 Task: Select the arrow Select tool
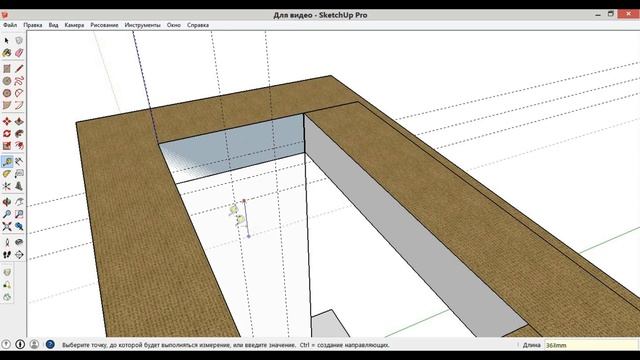[x=7, y=40]
